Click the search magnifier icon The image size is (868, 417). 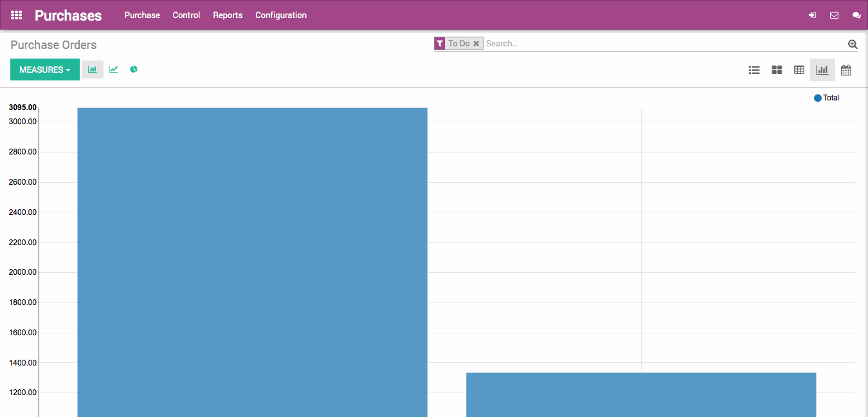coord(852,44)
